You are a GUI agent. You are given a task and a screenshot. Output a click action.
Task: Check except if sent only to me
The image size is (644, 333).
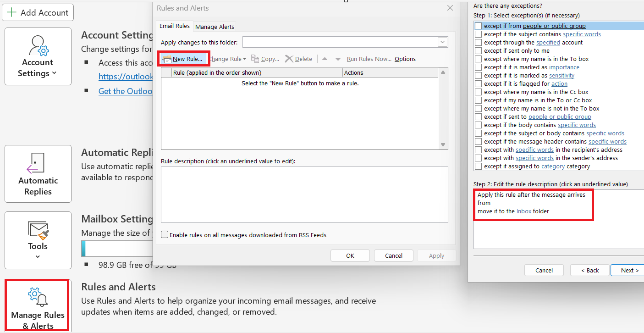click(479, 50)
